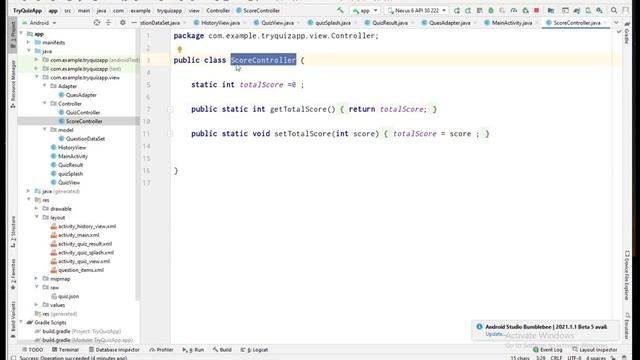Click the Apply Changes and Restart Activity icon
The image size is (640, 360).
468,11
